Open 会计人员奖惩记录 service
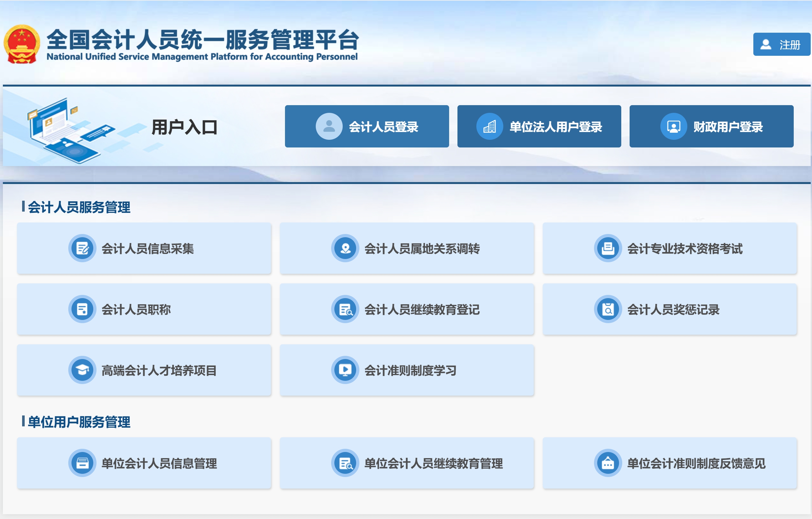Image resolution: width=812 pixels, height=519 pixels. (x=670, y=309)
